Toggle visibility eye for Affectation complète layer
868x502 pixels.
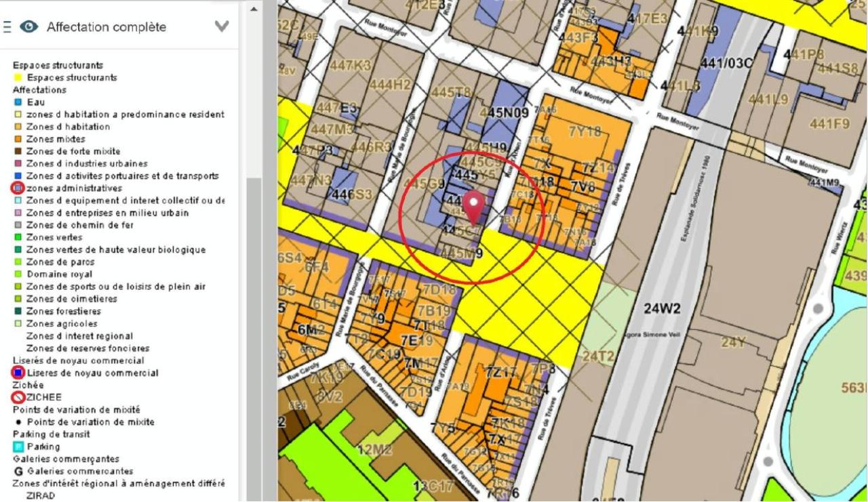coord(29,27)
